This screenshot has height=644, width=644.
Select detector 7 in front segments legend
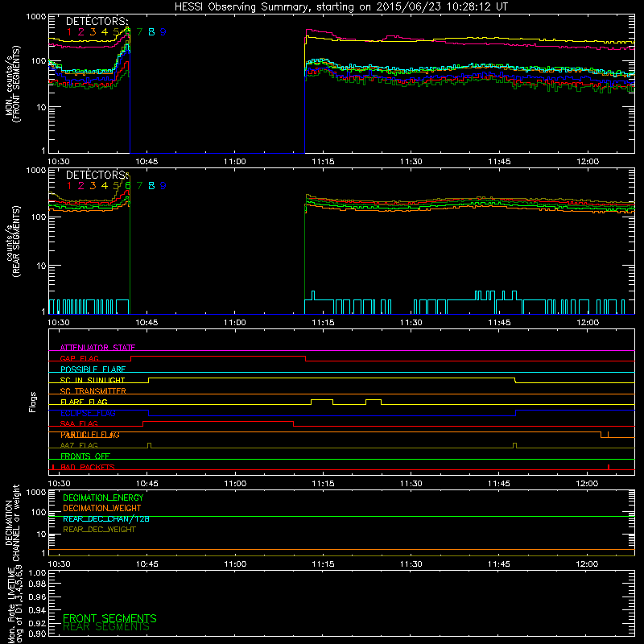click(139, 32)
